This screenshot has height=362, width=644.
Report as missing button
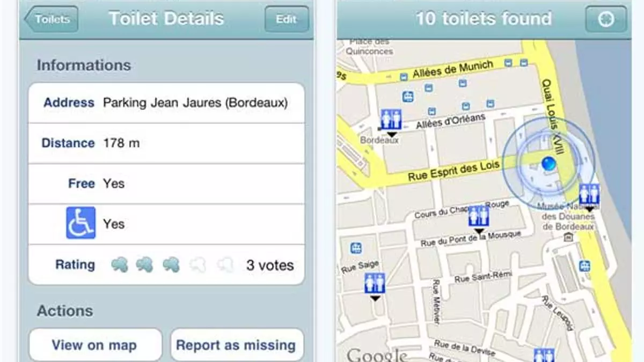(236, 345)
